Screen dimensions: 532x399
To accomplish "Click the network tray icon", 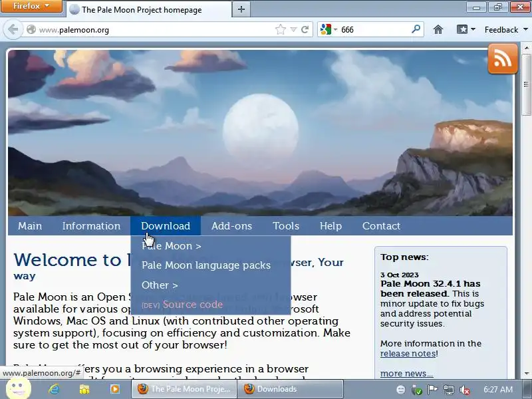I will click(x=448, y=390).
